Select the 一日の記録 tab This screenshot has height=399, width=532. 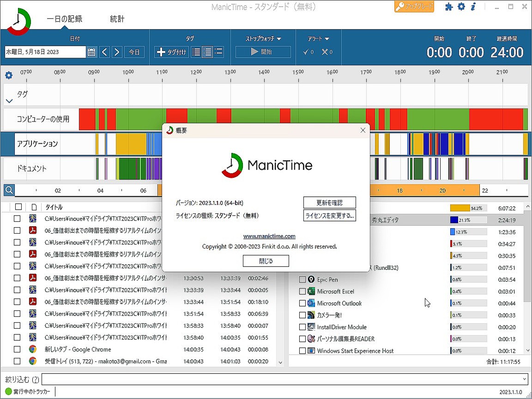coord(64,19)
